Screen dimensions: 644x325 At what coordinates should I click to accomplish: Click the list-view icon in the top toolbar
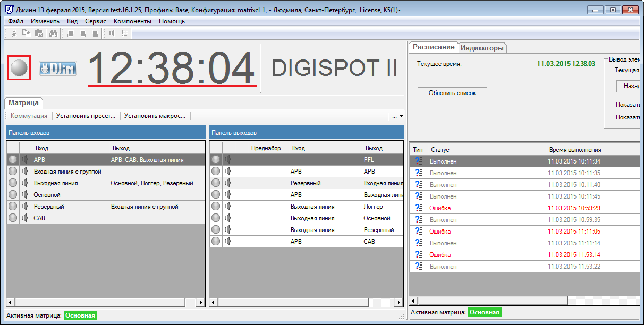coord(124,33)
